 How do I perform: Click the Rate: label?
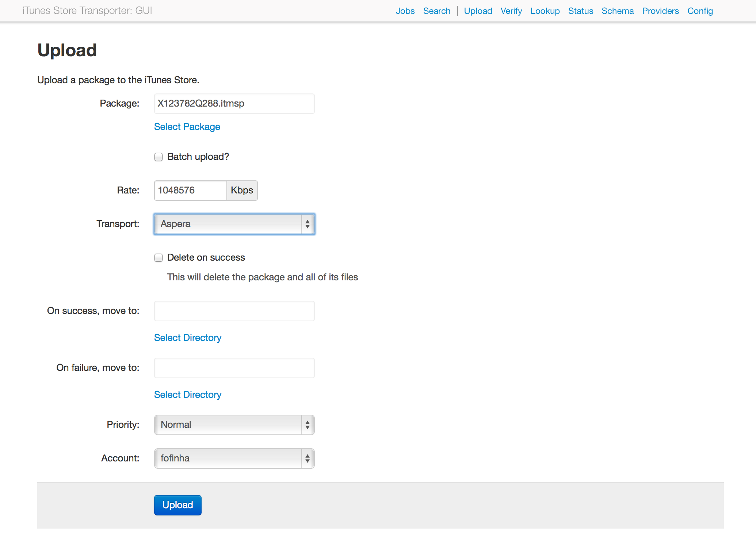(128, 191)
